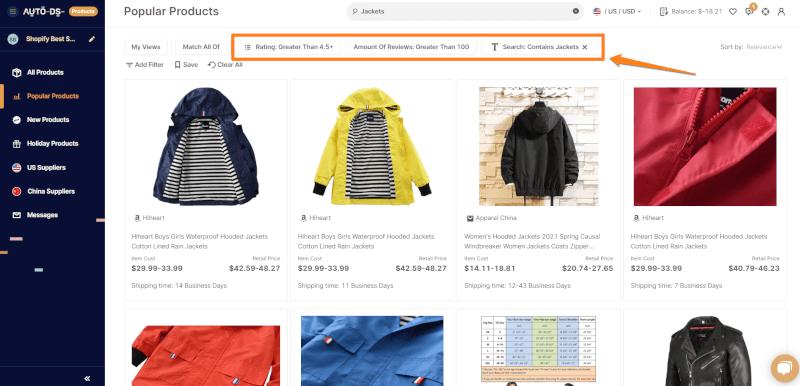
Task: Click the China flag icon for China Suppliers
Action: click(16, 191)
